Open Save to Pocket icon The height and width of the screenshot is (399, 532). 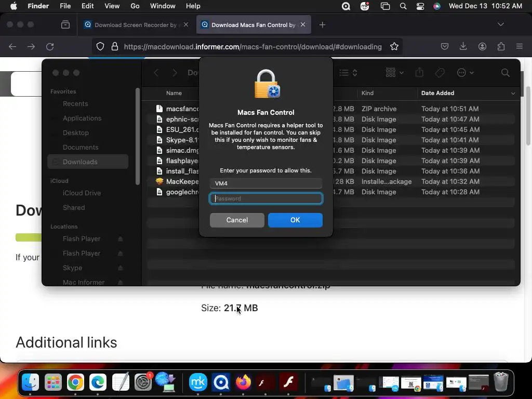(445, 46)
